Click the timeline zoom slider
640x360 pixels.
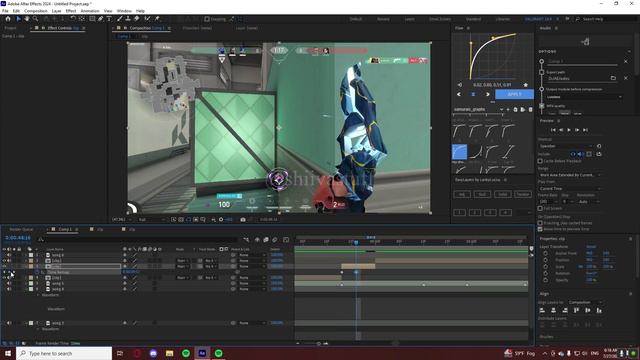(x=318, y=344)
